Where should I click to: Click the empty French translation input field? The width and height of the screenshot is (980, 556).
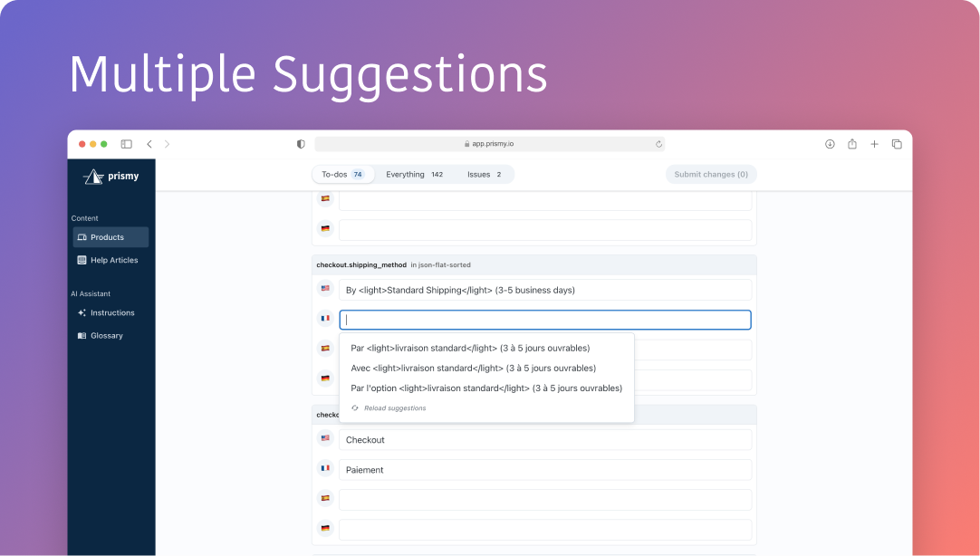click(x=543, y=318)
